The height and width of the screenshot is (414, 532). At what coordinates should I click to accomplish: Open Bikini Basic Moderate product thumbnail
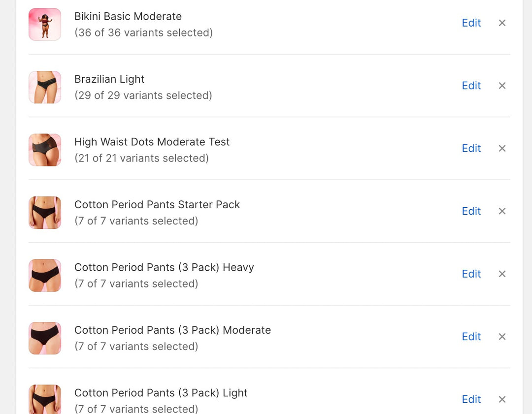(x=45, y=24)
